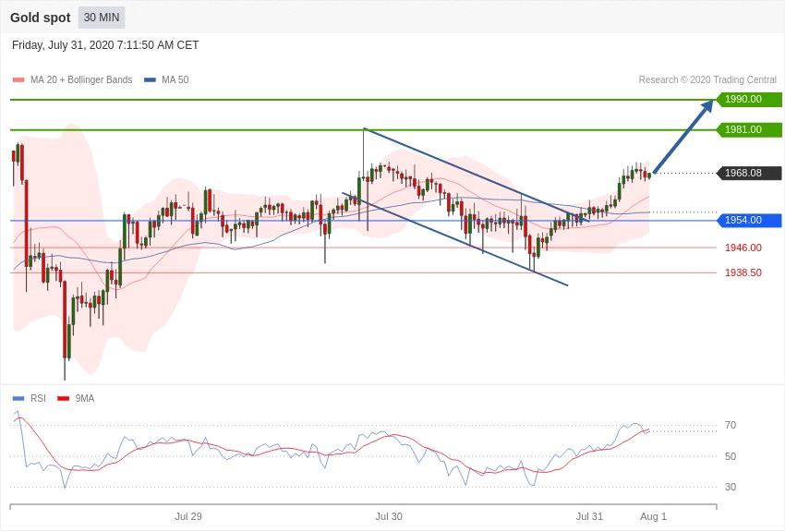Click the Jul 31 date axis label
785x532 pixels.
pyautogui.click(x=590, y=516)
